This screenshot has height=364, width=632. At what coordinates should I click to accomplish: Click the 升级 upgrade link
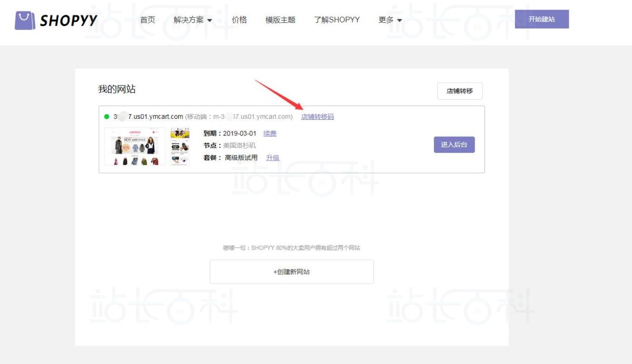pyautogui.click(x=273, y=158)
